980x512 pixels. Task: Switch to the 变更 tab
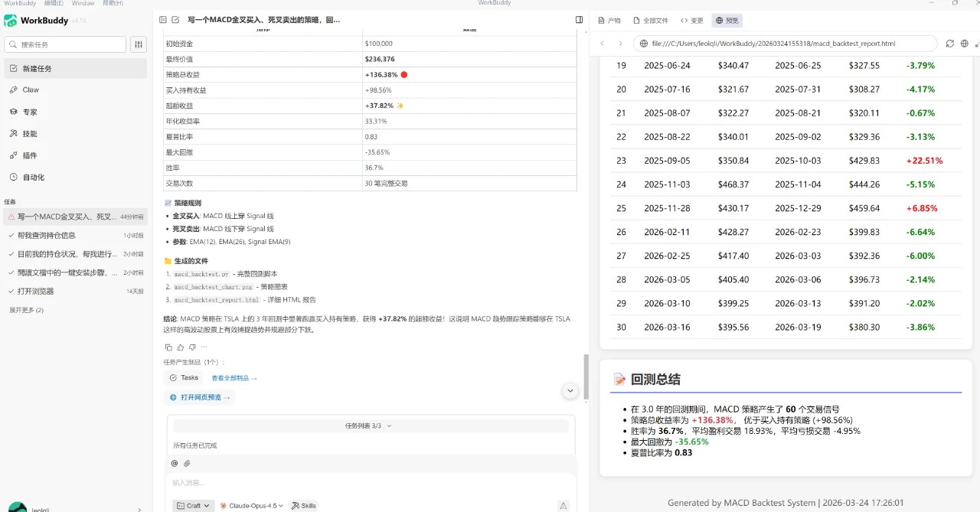(692, 21)
